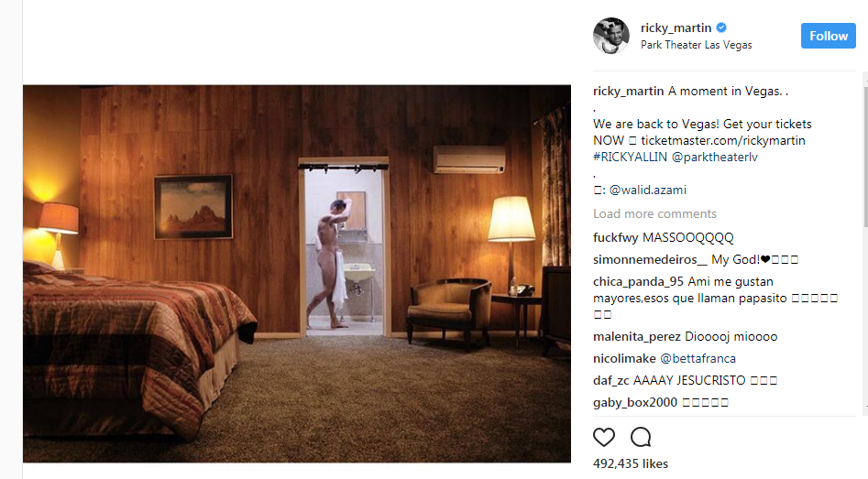The height and width of the screenshot is (479, 868).
Task: Click the Follow button
Action: point(829,36)
